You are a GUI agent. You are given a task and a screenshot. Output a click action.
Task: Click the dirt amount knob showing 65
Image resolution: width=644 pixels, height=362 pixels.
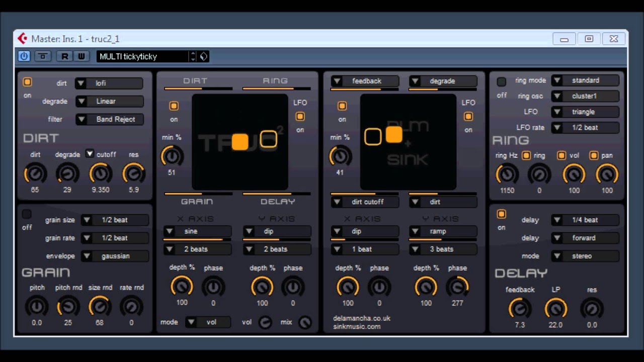[35, 174]
